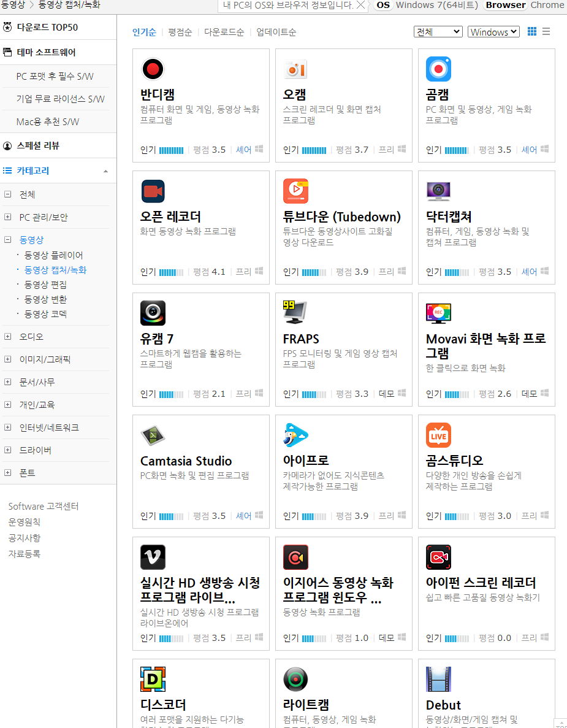Expand the 폰트 category
This screenshot has width=567, height=728.
coord(7,473)
